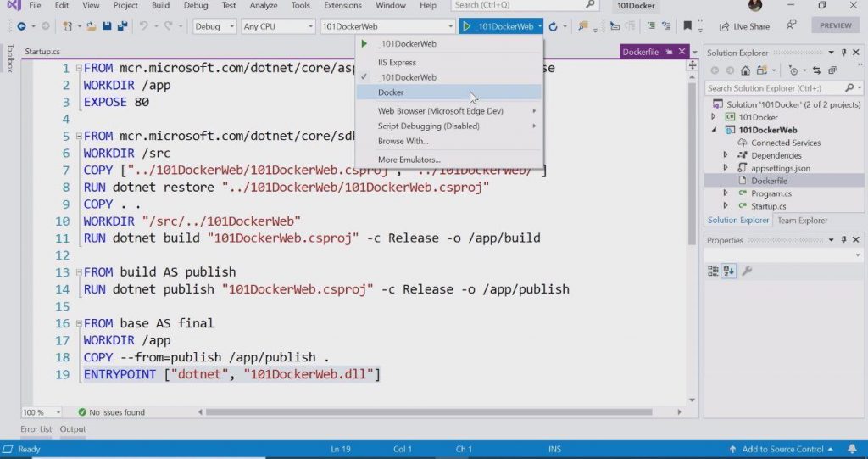This screenshot has width=868, height=459.
Task: Open the Output panel
Action: (x=73, y=429)
